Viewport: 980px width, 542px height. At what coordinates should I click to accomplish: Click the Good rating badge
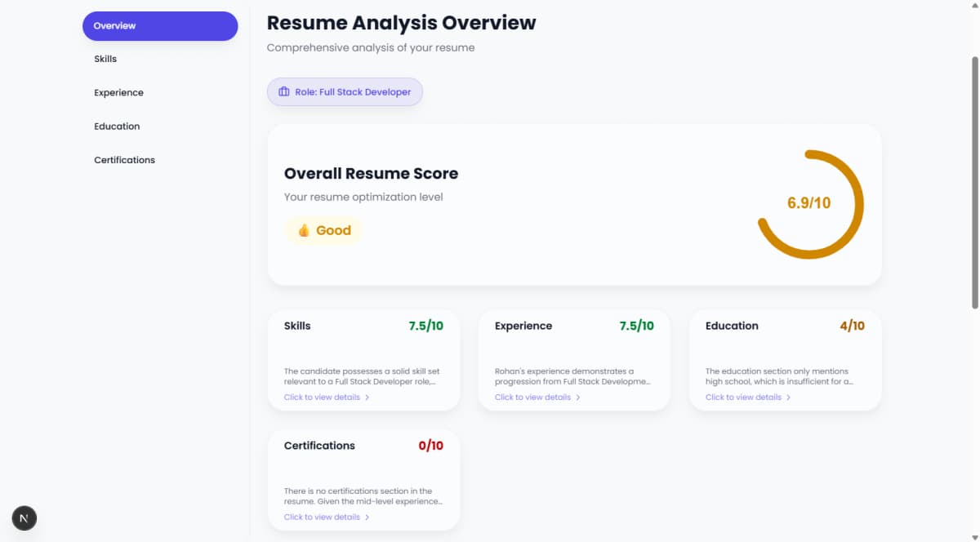tap(323, 230)
